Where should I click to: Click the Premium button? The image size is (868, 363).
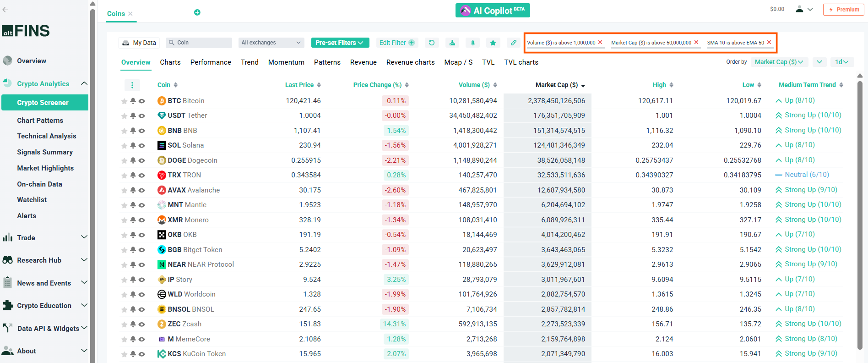[843, 10]
